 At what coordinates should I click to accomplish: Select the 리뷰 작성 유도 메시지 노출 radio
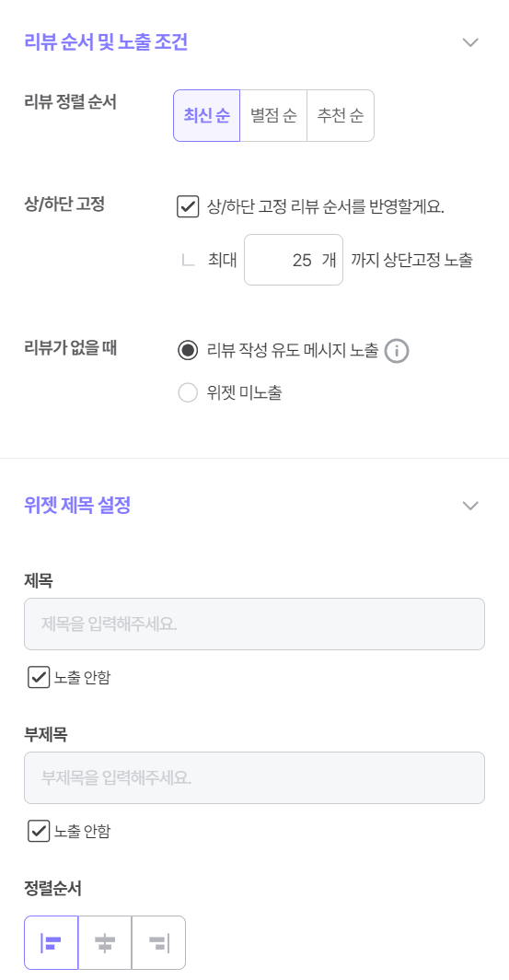188,351
